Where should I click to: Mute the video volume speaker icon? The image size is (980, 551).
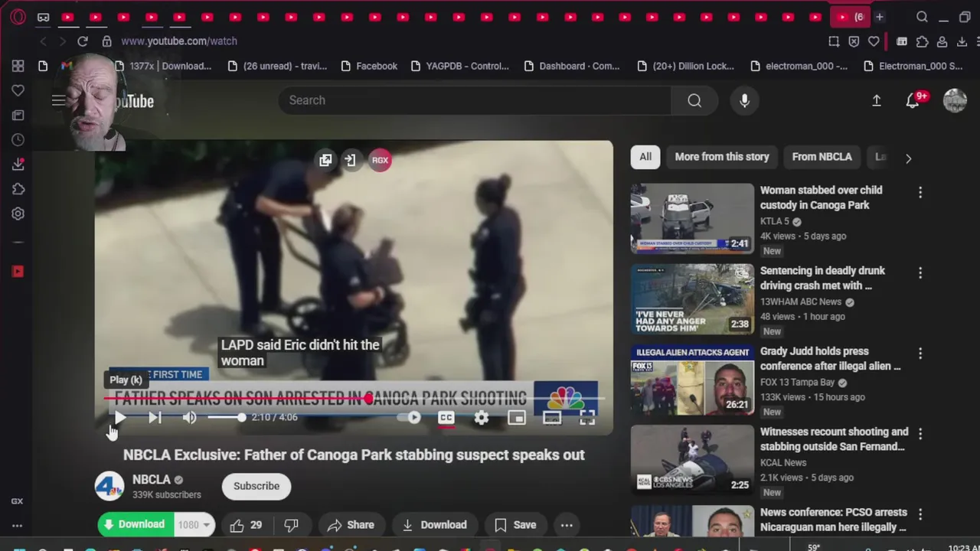click(x=190, y=417)
